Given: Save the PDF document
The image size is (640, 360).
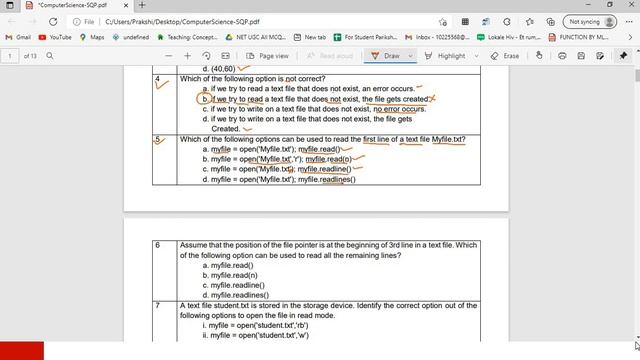Looking at the screenshot, I should click(x=581, y=56).
